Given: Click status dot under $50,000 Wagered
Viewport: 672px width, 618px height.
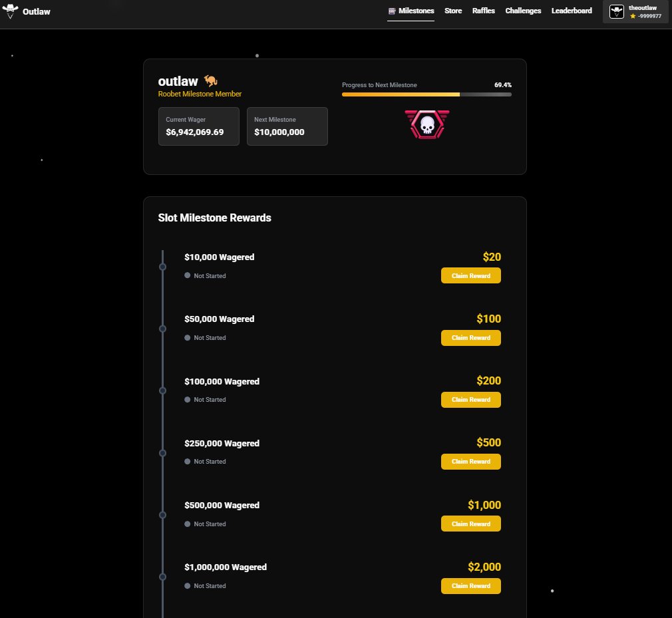Looking at the screenshot, I should click(x=187, y=338).
